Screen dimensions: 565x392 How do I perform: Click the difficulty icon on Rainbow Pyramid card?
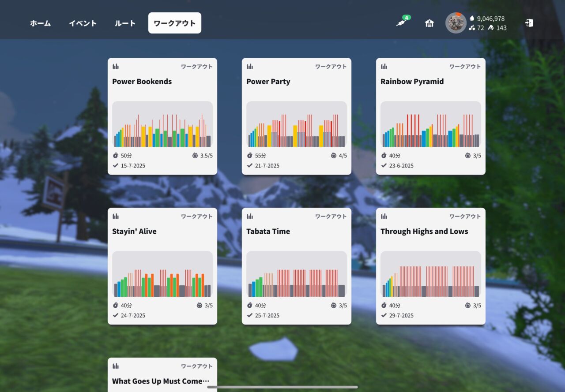coord(468,156)
